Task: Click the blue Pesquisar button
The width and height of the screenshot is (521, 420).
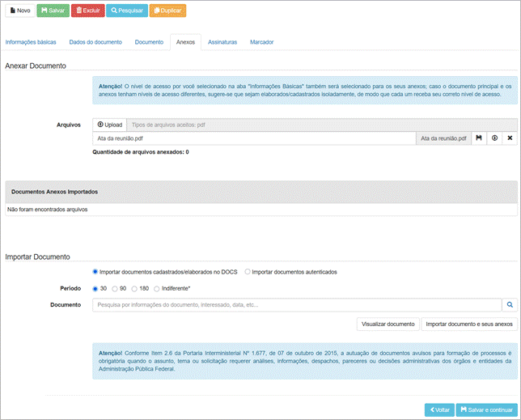Action: (x=126, y=11)
